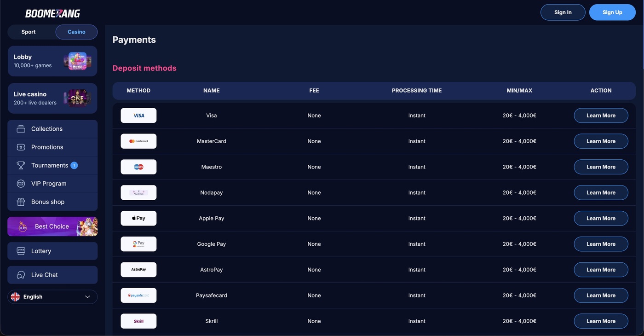Open the Bonus shop menu item
Screen dimensions: 644x336
[52, 202]
